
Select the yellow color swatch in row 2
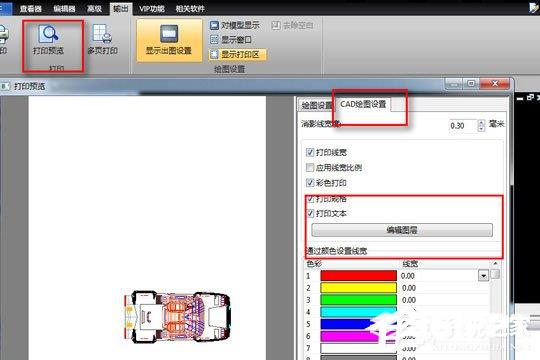(359, 288)
